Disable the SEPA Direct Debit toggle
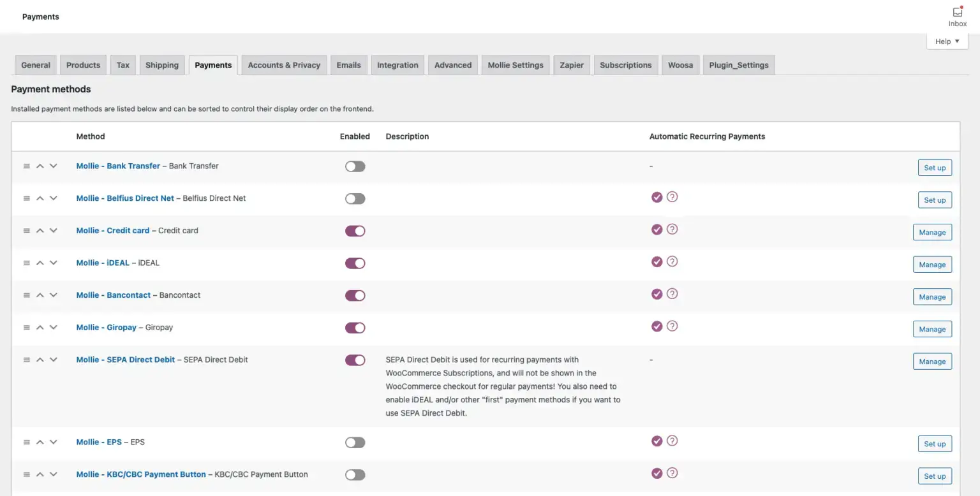 [355, 360]
